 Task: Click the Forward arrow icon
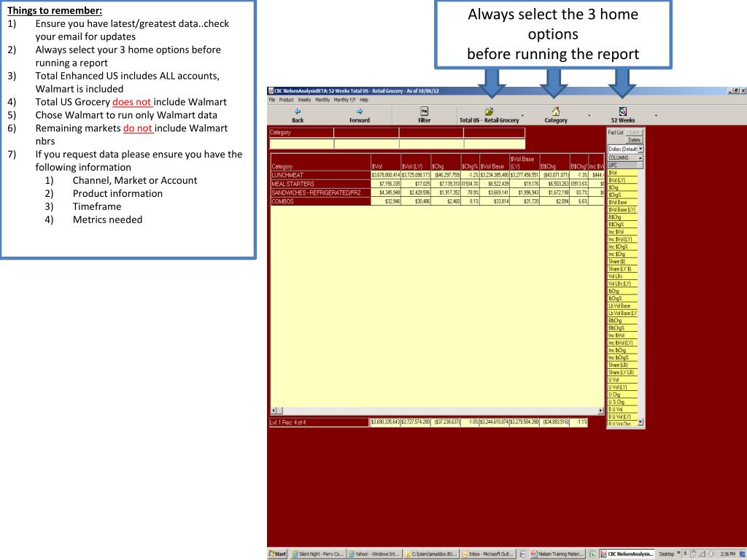click(x=360, y=112)
